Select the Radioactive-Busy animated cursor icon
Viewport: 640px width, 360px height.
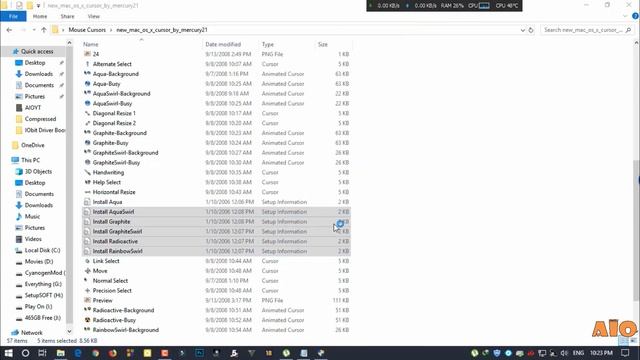tap(87, 320)
